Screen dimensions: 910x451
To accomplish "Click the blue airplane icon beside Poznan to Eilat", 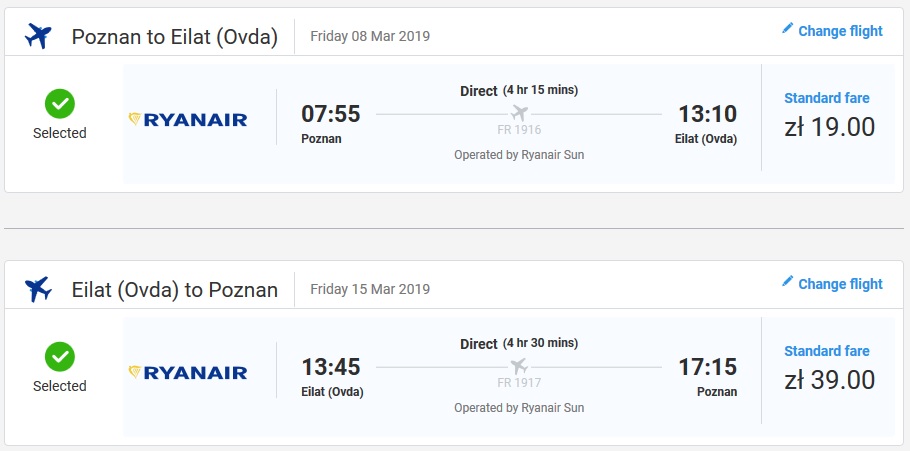I will tap(38, 36).
